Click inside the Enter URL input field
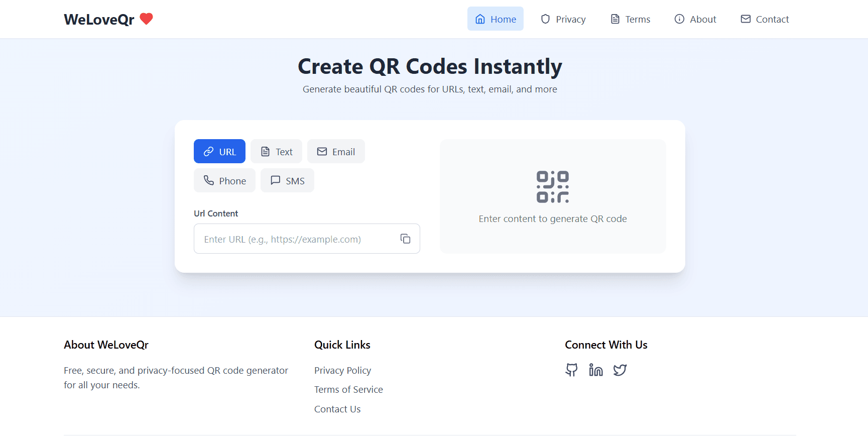The width and height of the screenshot is (868, 440). point(296,239)
